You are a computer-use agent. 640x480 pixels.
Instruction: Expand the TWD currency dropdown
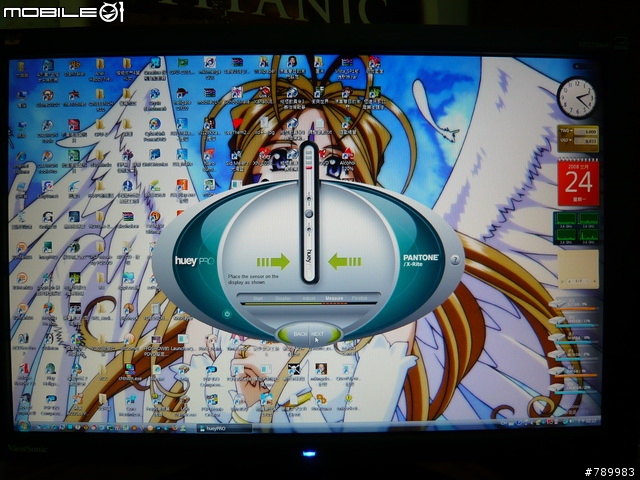pos(565,131)
